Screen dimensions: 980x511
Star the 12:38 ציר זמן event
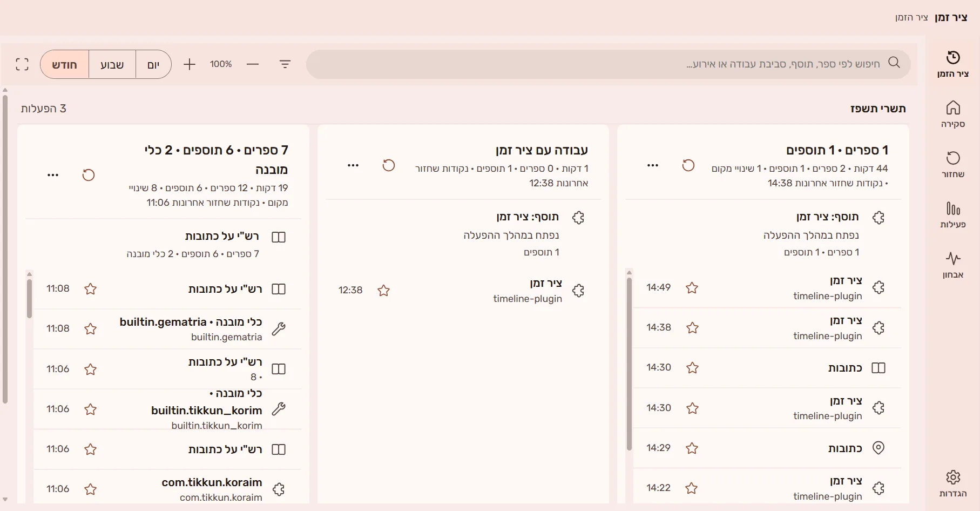[384, 291]
